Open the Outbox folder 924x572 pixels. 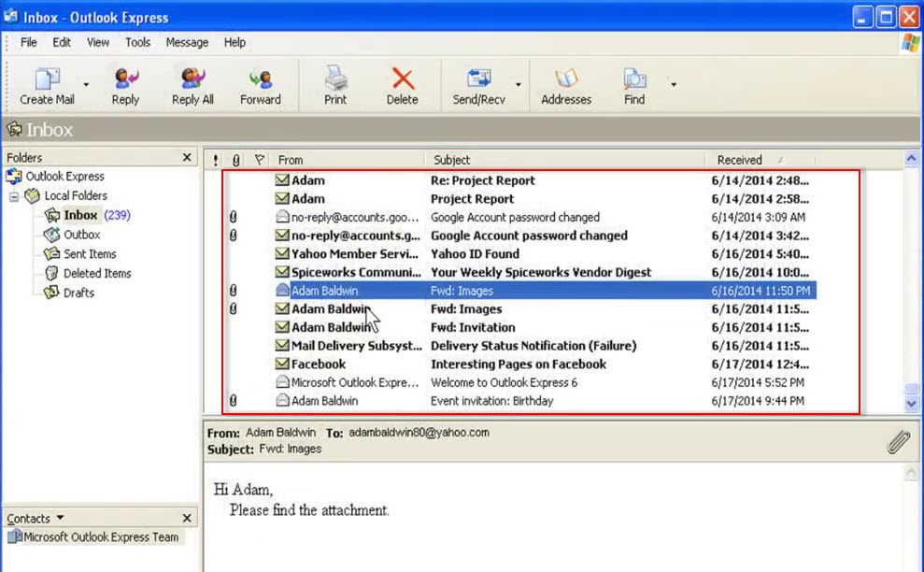[x=82, y=235]
